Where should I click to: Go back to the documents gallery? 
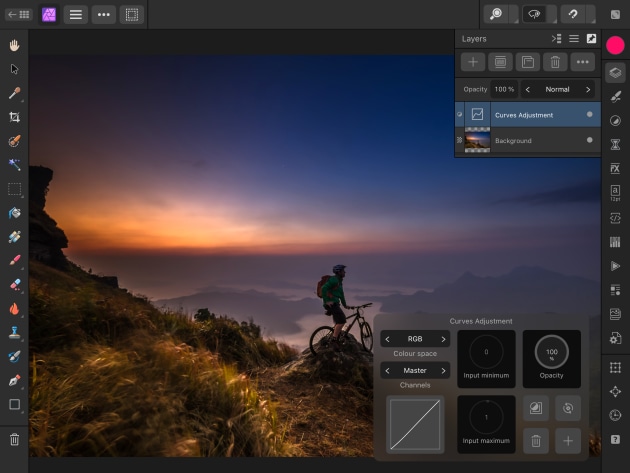coord(18,15)
